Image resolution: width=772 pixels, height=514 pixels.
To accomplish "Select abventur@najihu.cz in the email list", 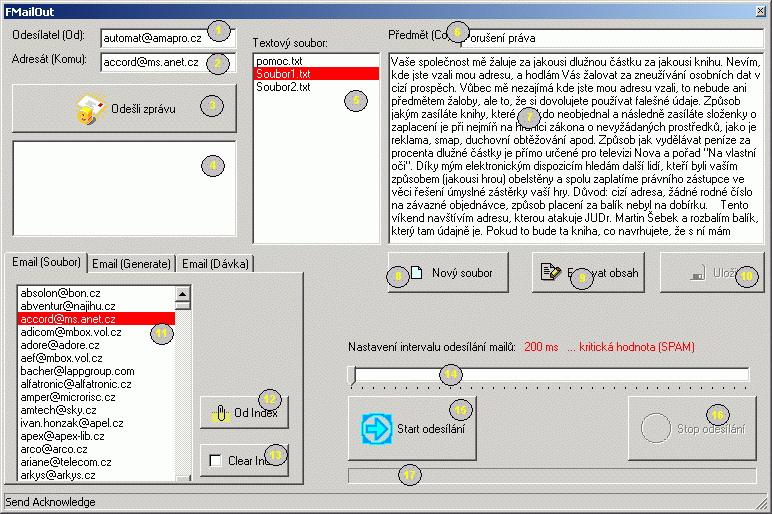I will [x=96, y=306].
